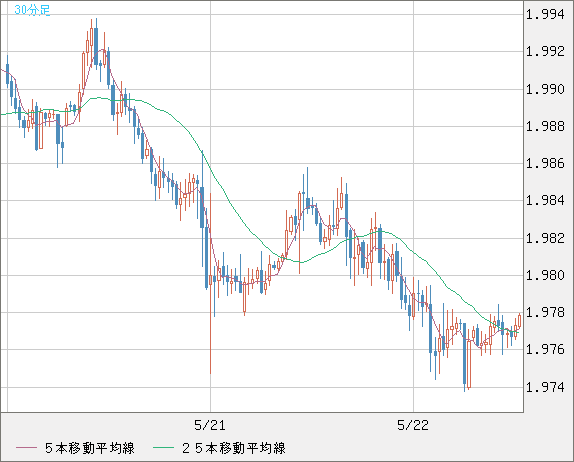
Task: Click the 1.992 price axis label
Action: tap(545, 52)
